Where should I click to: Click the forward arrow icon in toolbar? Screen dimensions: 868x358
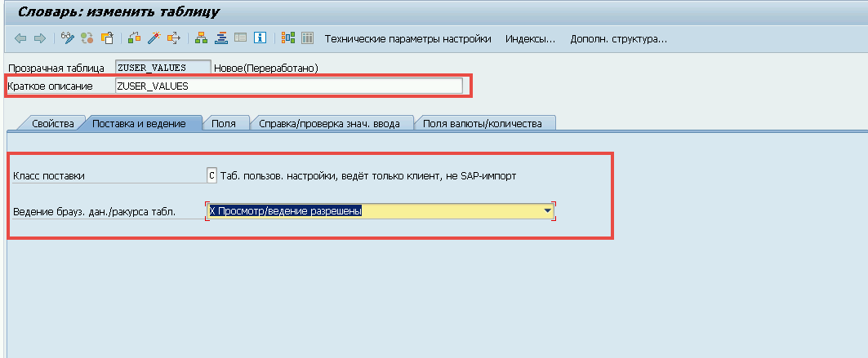point(39,38)
